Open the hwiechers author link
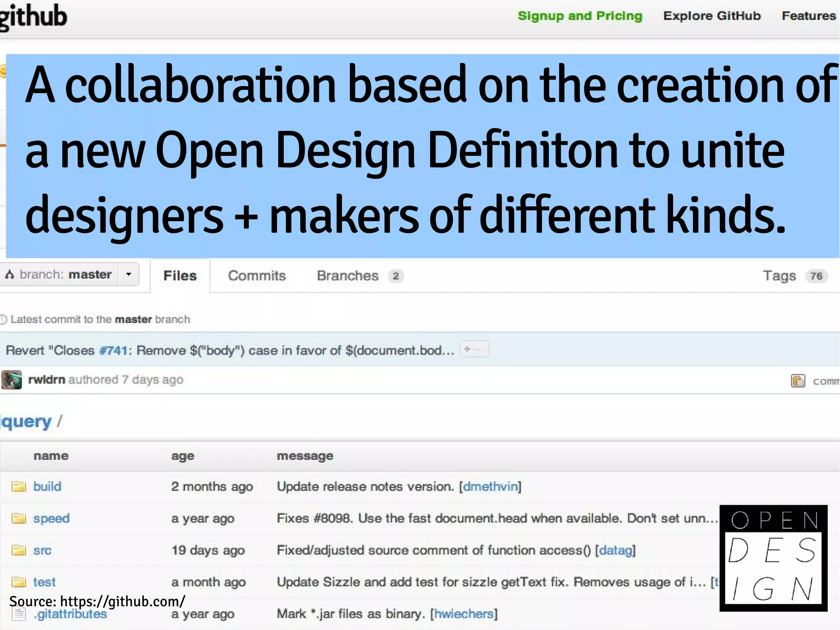The height and width of the screenshot is (630, 840). [463, 614]
